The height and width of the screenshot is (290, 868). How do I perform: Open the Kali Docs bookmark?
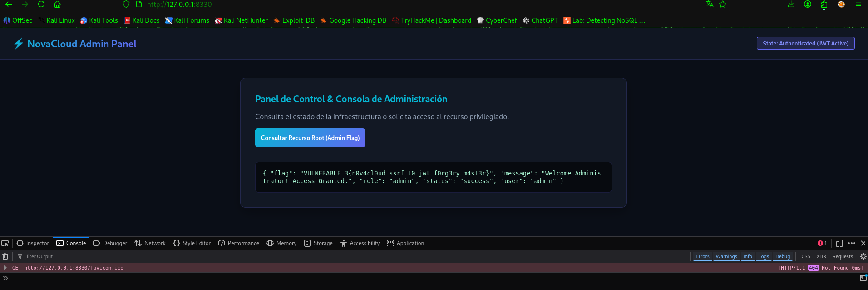click(x=142, y=20)
